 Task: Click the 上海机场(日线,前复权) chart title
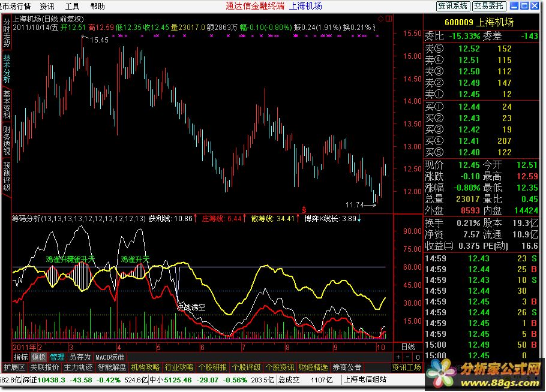point(48,19)
